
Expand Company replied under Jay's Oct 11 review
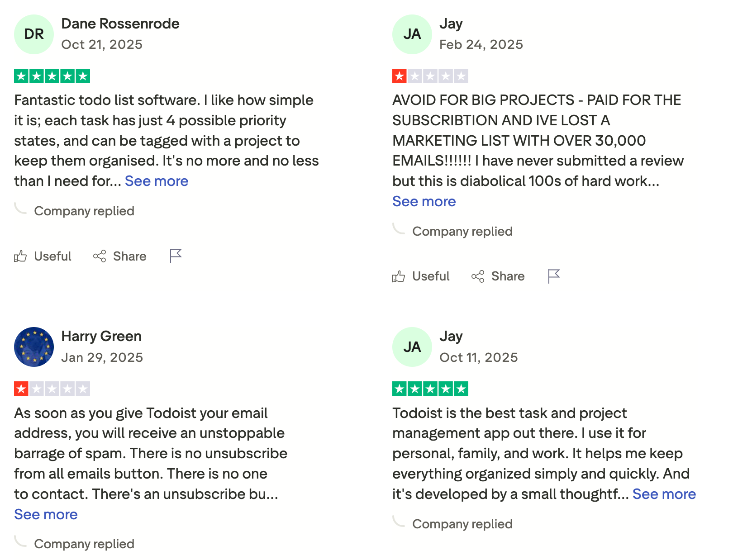click(462, 524)
